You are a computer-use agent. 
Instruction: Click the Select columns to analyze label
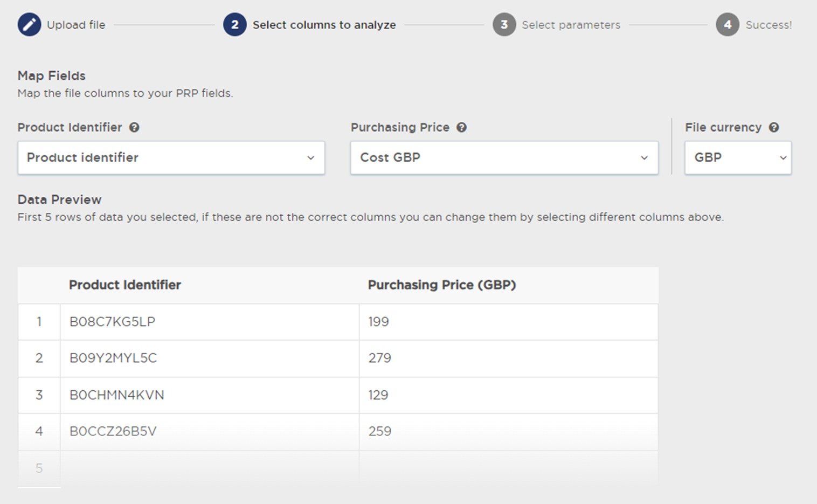click(x=324, y=24)
